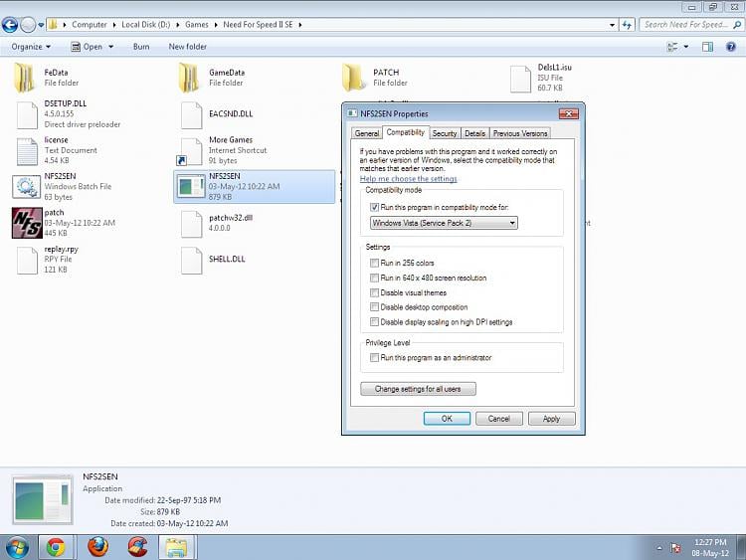This screenshot has height=560, width=746.
Task: Switch to the Details tab
Action: pos(474,133)
